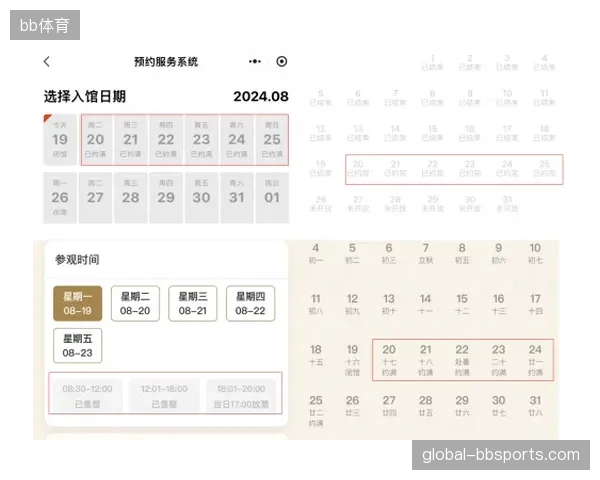Select 周六 31 date cell
This screenshot has width=600, height=480.
(236, 198)
